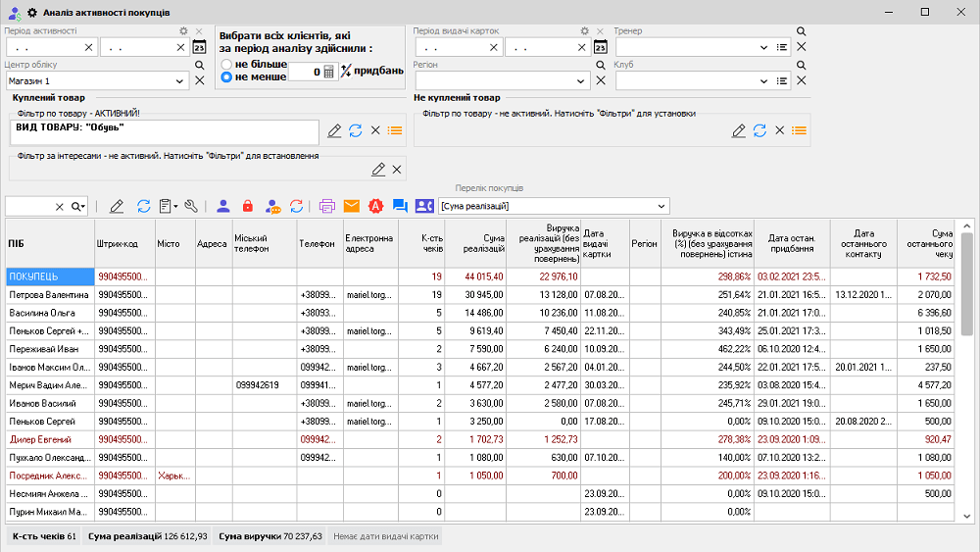Expand the Центр обліку dropdown with Магазин 1

pos(180,81)
